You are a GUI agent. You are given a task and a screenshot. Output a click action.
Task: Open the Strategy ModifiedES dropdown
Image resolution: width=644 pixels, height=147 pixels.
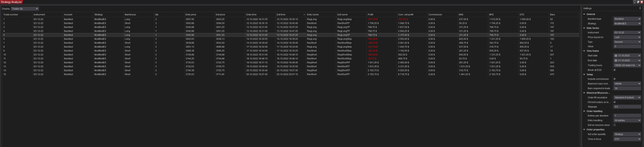pyautogui.click(x=627, y=23)
